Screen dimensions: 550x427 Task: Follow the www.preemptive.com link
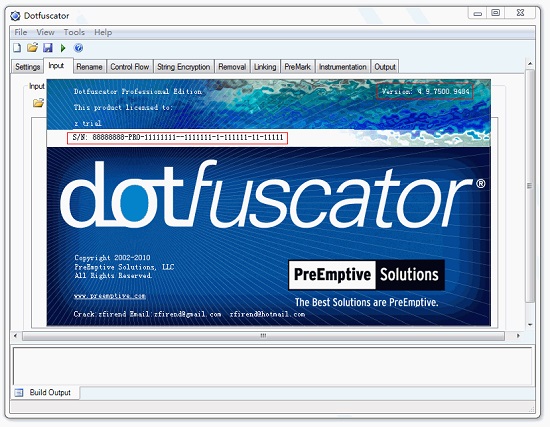tap(110, 296)
